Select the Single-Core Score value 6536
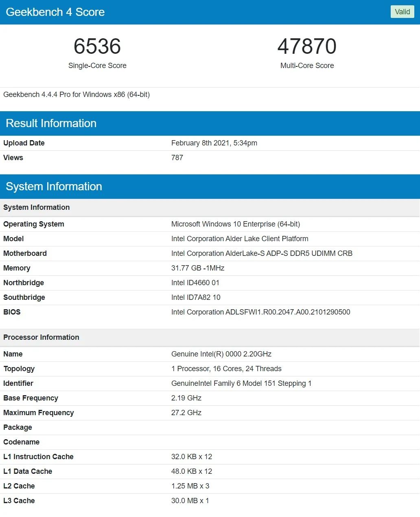 [x=97, y=46]
